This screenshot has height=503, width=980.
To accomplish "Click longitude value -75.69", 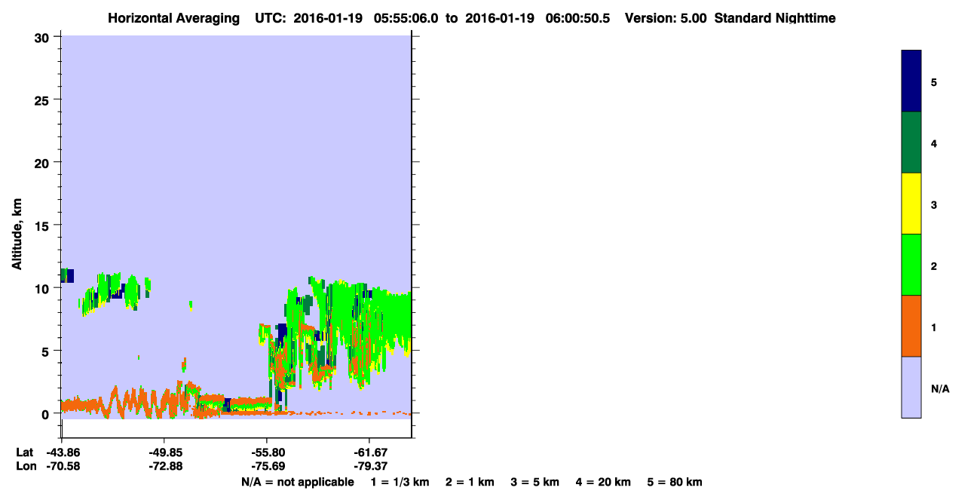I will pos(267,466).
